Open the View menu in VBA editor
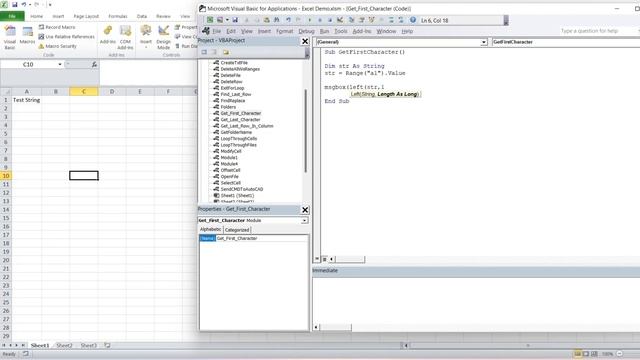640x360 pixels. coord(247,31)
